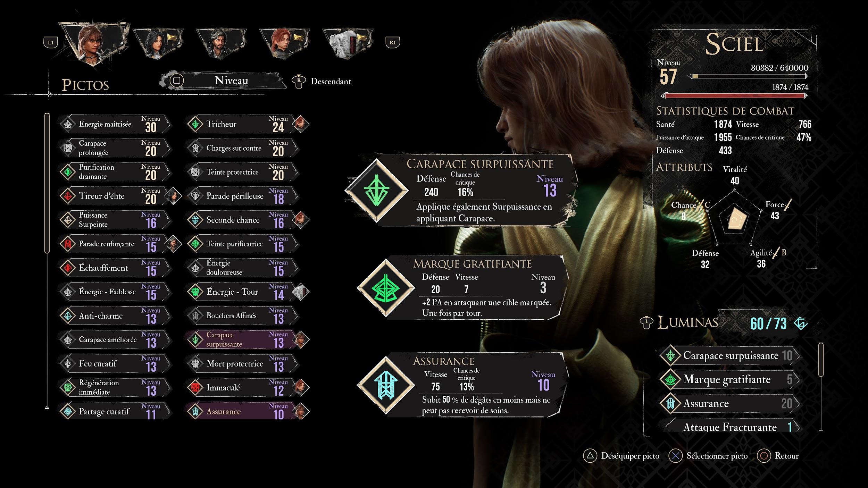Image resolution: width=868 pixels, height=488 pixels.
Task: Click the Déséquiper picto button
Action: 621,456
